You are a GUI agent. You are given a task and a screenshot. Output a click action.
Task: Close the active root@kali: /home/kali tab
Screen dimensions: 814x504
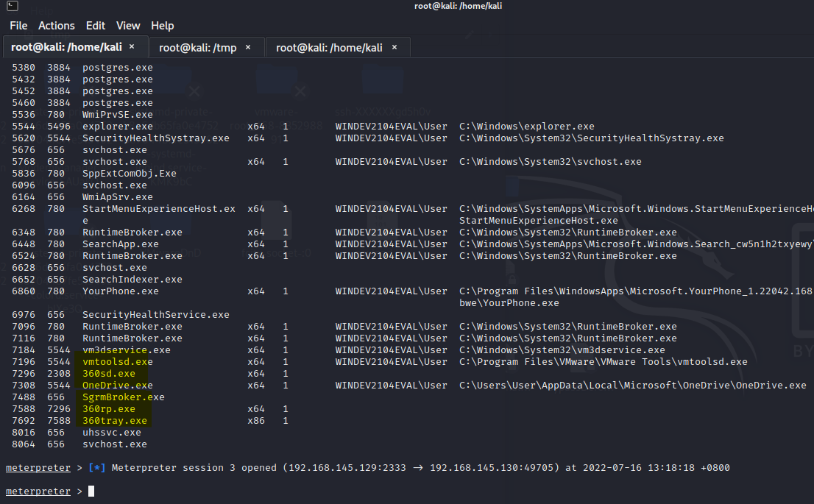pos(132,46)
